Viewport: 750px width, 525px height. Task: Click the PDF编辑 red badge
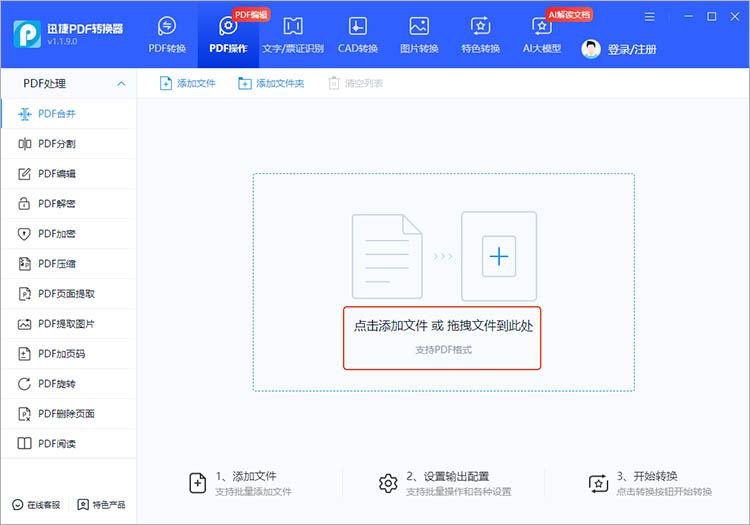pyautogui.click(x=251, y=15)
